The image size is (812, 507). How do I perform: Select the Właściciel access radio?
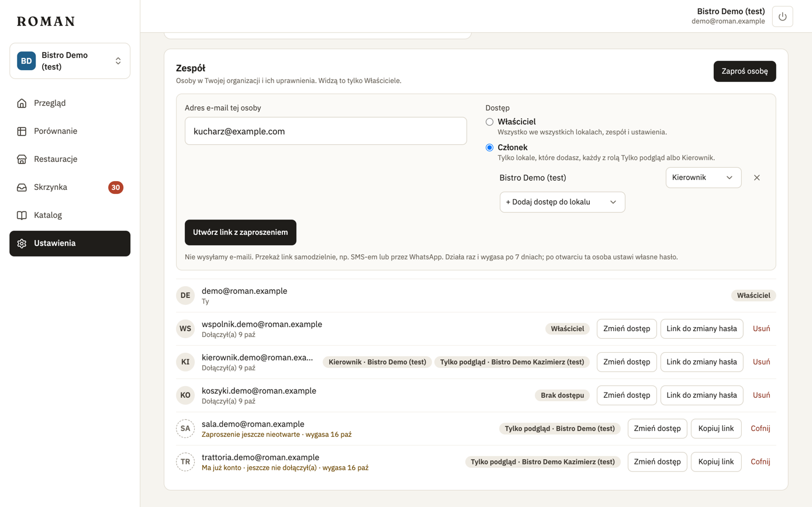[x=489, y=121]
